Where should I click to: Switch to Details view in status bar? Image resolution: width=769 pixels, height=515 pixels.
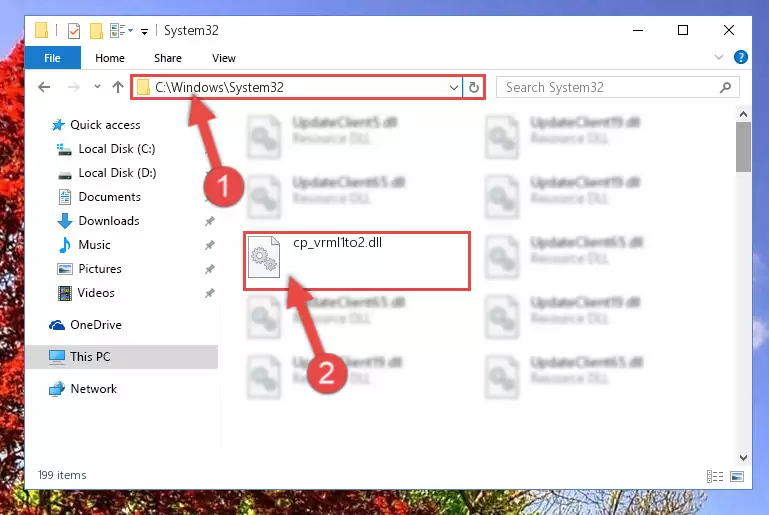tap(715, 476)
